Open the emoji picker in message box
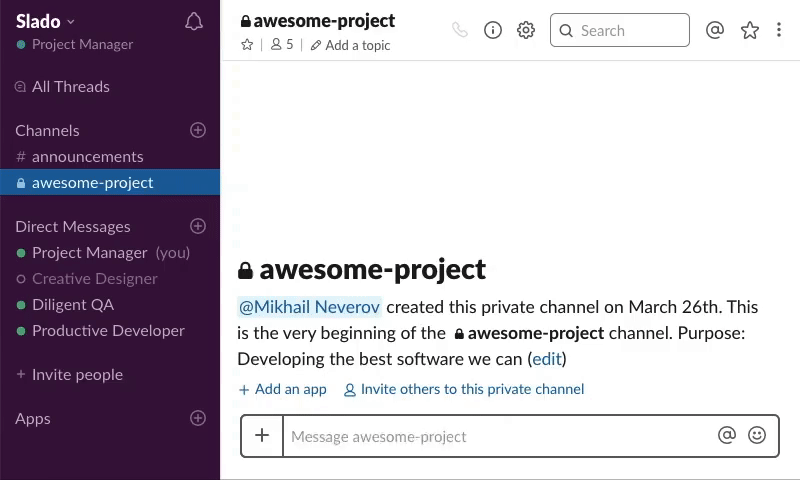The width and height of the screenshot is (800, 480). click(x=757, y=435)
